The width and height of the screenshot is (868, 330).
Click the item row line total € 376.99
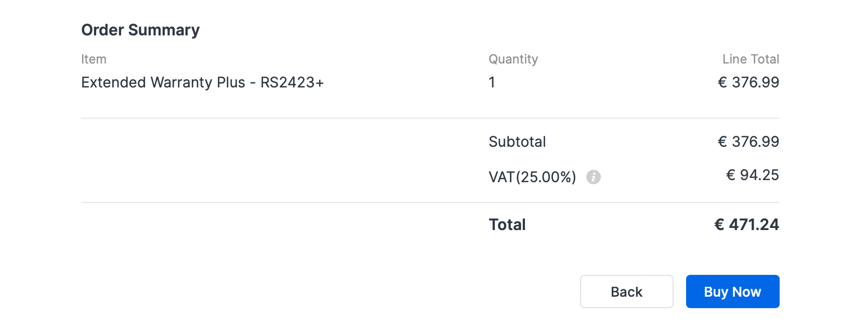[748, 82]
